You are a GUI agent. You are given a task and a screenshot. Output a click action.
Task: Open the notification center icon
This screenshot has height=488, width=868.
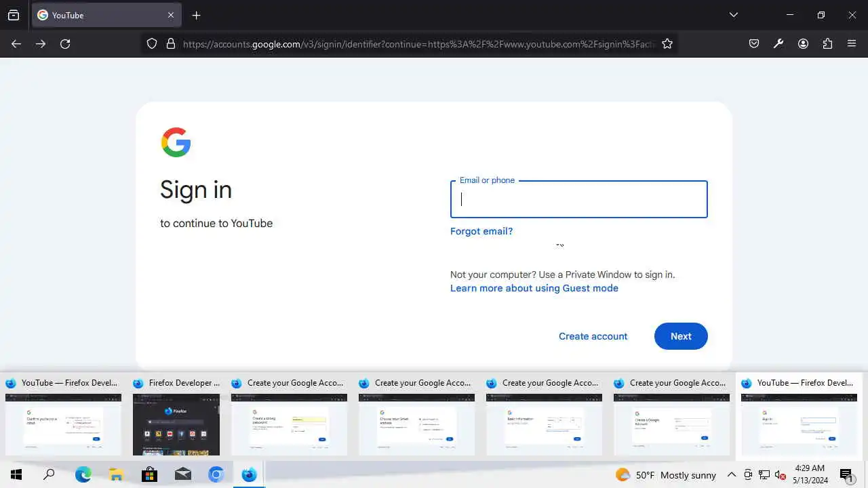(846, 475)
